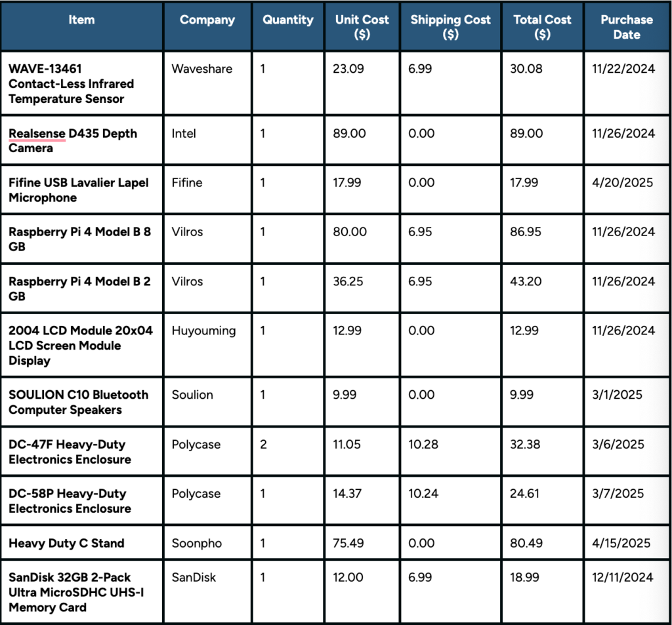Click Polycase in the DC-58P row
672x625 pixels.
point(207,501)
